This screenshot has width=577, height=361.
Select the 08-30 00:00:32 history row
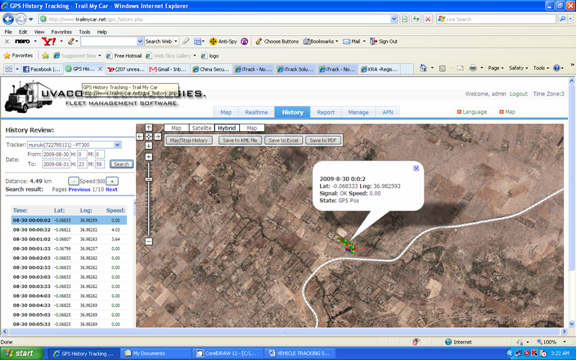tap(69, 230)
